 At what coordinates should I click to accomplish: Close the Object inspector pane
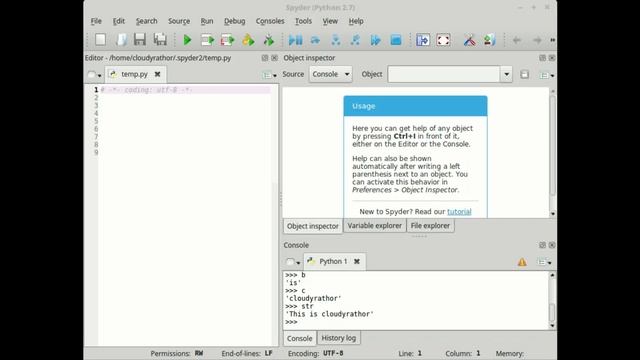click(552, 58)
